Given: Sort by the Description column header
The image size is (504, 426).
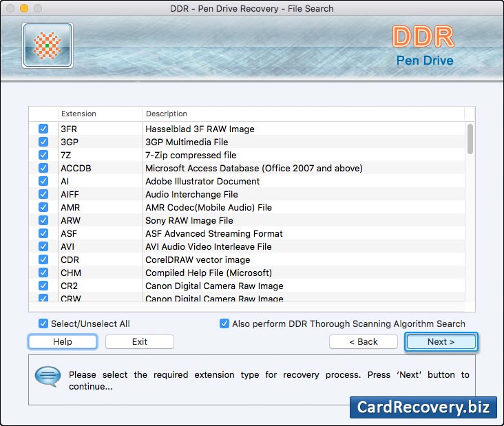Looking at the screenshot, I should [x=304, y=114].
